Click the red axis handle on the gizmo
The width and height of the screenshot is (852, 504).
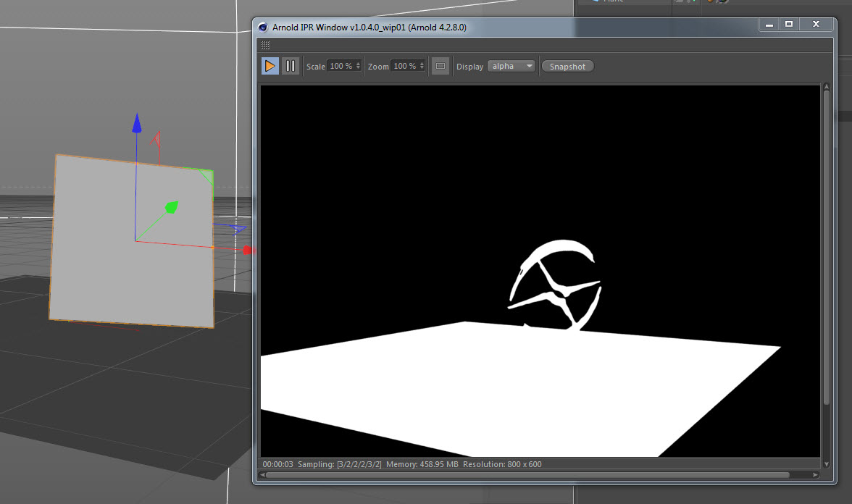tap(248, 251)
